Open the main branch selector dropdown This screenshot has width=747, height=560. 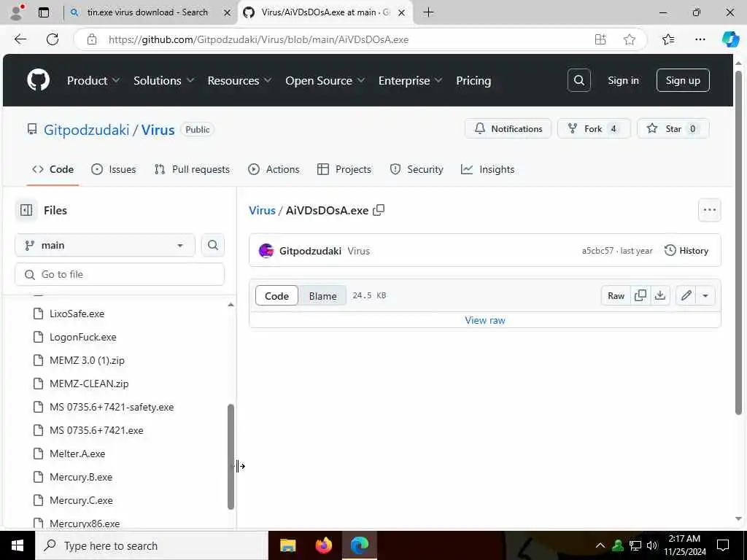pyautogui.click(x=105, y=245)
